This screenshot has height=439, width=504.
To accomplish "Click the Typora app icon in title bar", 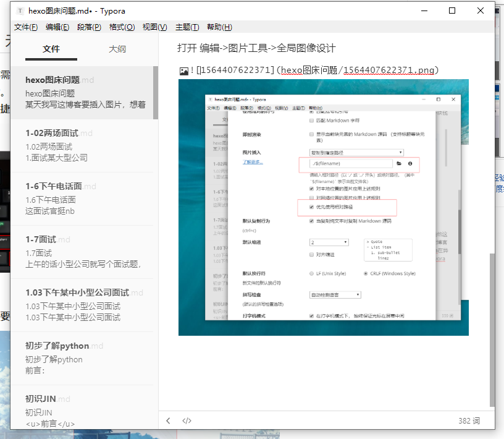I will pyautogui.click(x=20, y=11).
